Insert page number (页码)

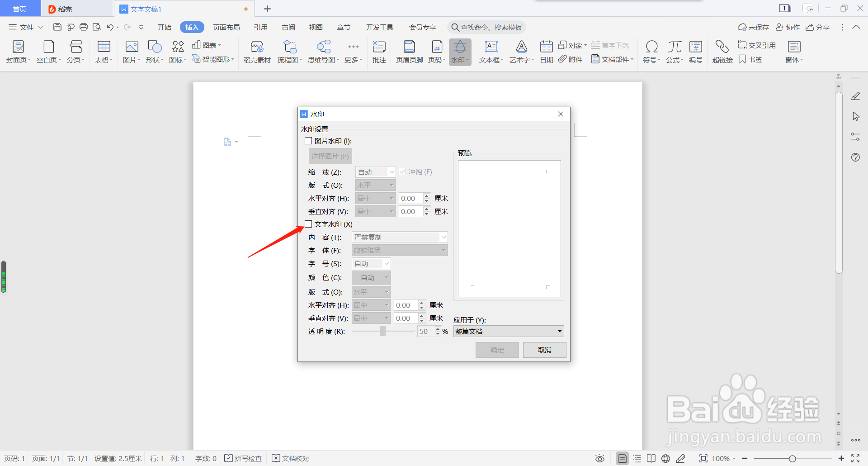[437, 52]
